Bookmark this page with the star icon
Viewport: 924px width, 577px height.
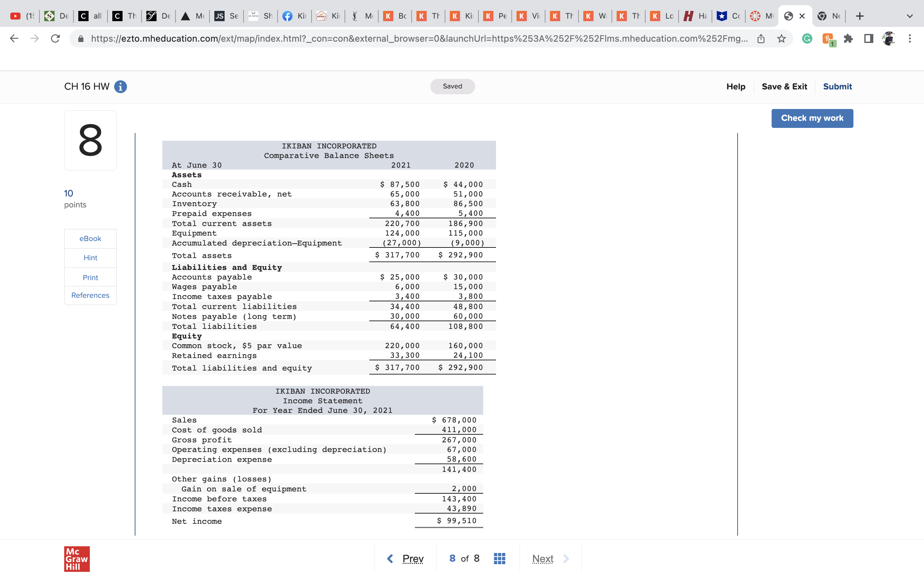point(781,38)
